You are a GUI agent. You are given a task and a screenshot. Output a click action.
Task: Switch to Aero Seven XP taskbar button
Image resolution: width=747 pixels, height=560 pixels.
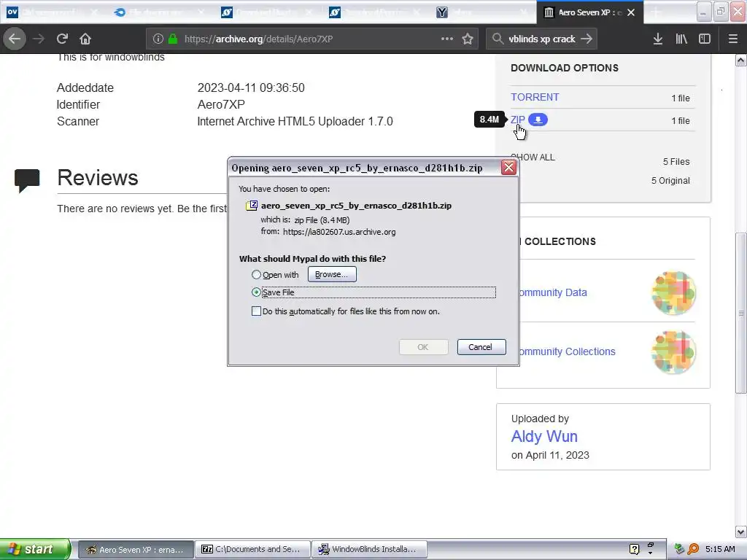tap(136, 550)
